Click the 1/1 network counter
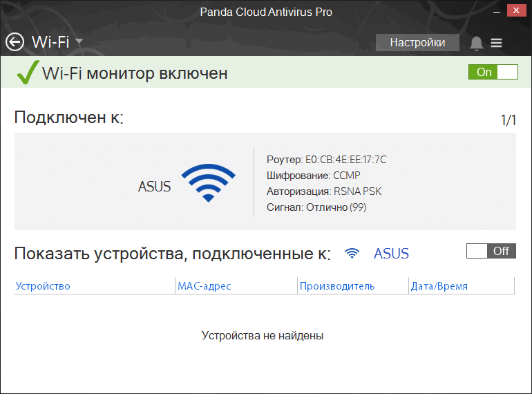The width and height of the screenshot is (532, 394). click(509, 120)
